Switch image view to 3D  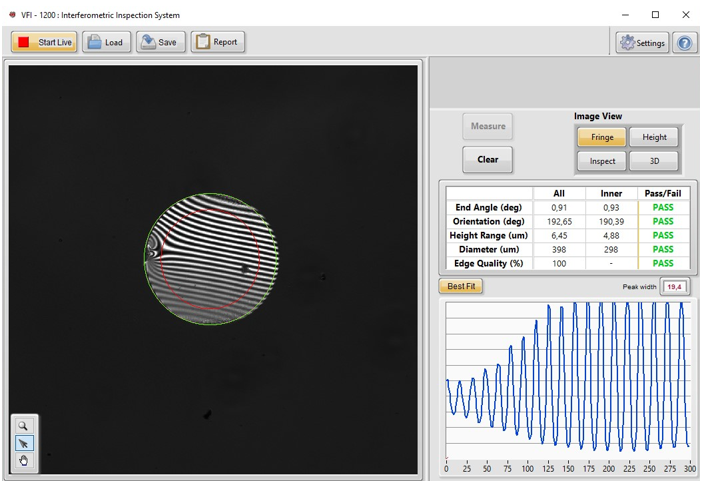pyautogui.click(x=654, y=161)
